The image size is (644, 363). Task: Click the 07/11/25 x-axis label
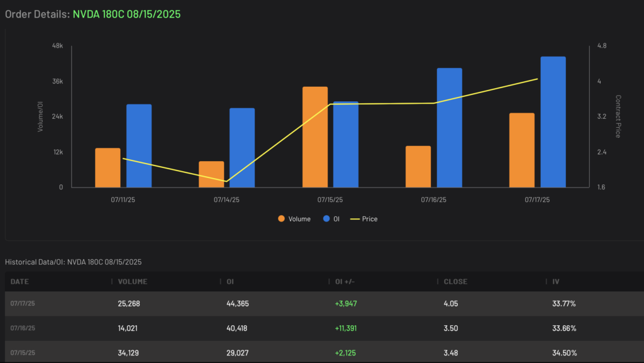click(123, 199)
